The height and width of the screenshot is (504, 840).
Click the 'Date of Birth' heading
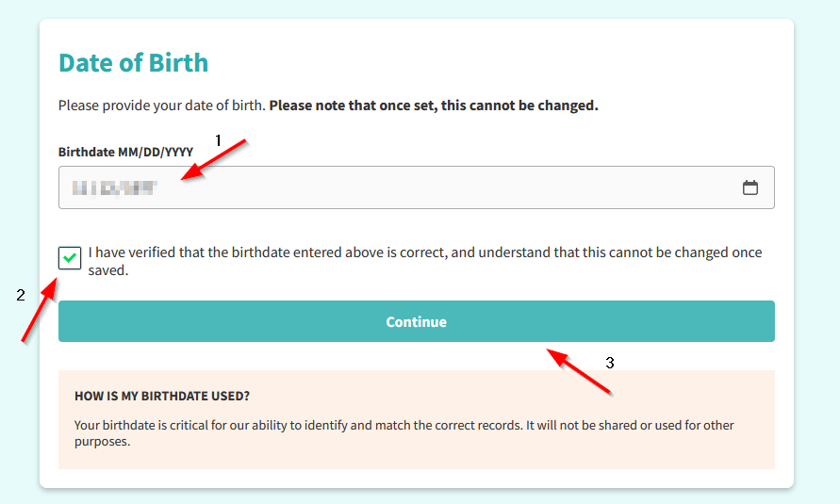[133, 62]
